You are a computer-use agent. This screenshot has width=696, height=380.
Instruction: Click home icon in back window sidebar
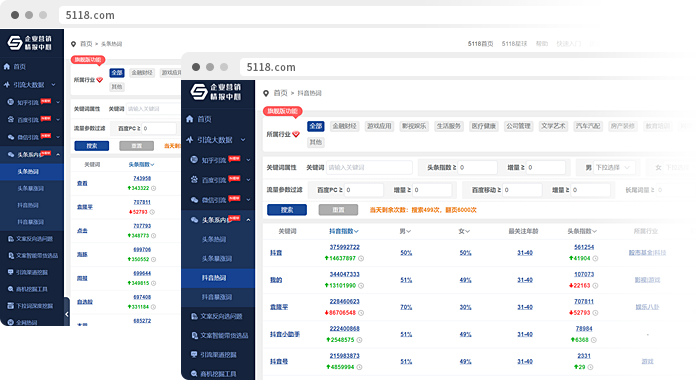[x=7, y=66]
